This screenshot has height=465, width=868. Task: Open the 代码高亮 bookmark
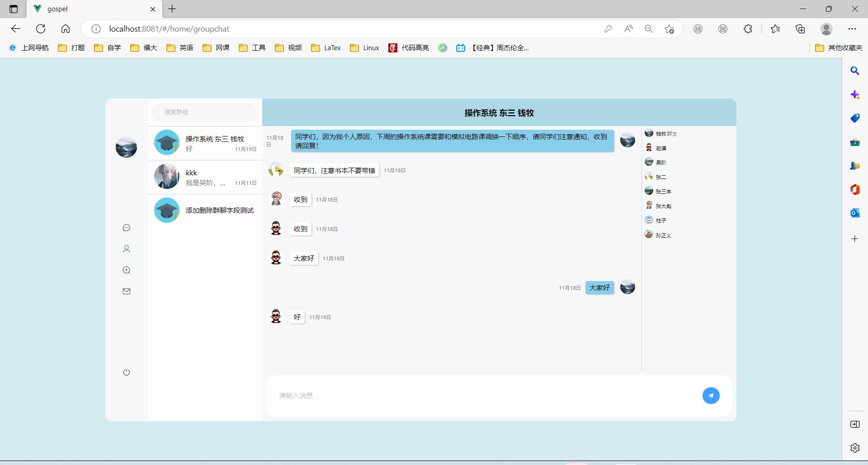point(409,48)
